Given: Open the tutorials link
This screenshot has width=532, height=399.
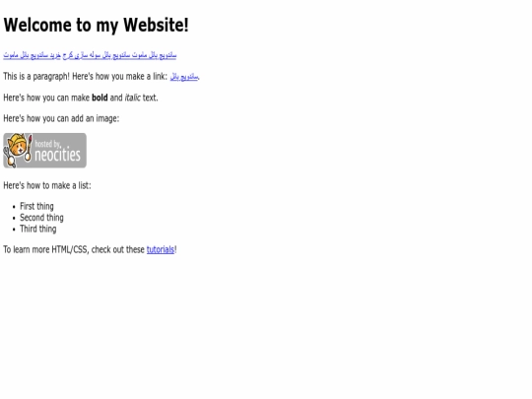Looking at the screenshot, I should pos(161,249).
